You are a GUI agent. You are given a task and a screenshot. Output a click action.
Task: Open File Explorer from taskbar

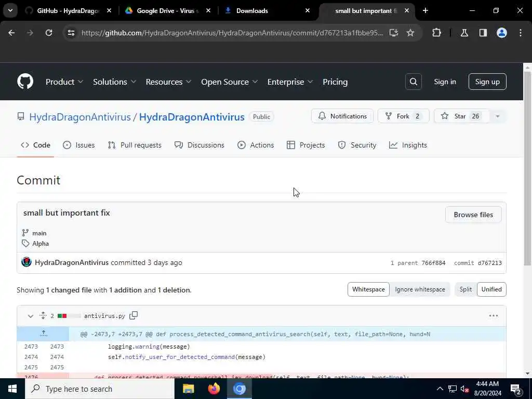click(188, 389)
